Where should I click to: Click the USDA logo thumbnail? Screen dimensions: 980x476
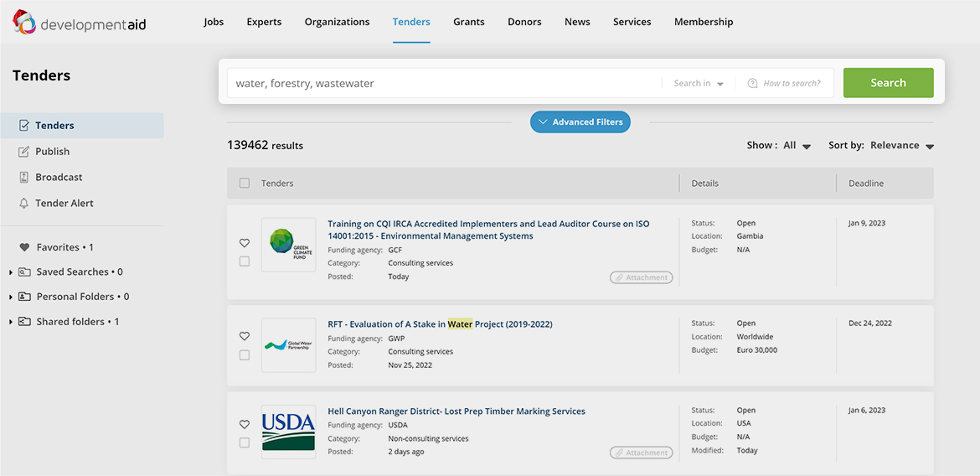pos(289,432)
